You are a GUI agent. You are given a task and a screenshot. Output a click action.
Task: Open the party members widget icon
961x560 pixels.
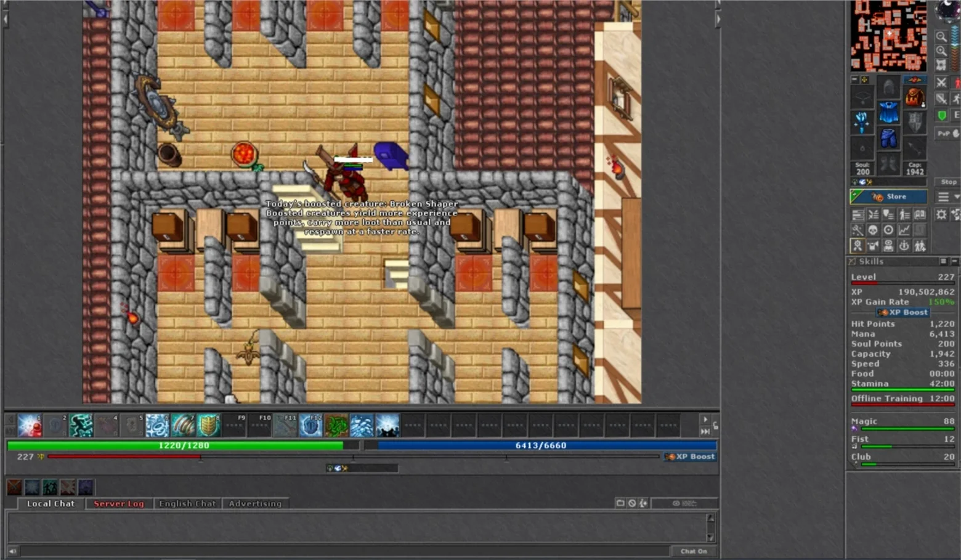click(x=919, y=246)
